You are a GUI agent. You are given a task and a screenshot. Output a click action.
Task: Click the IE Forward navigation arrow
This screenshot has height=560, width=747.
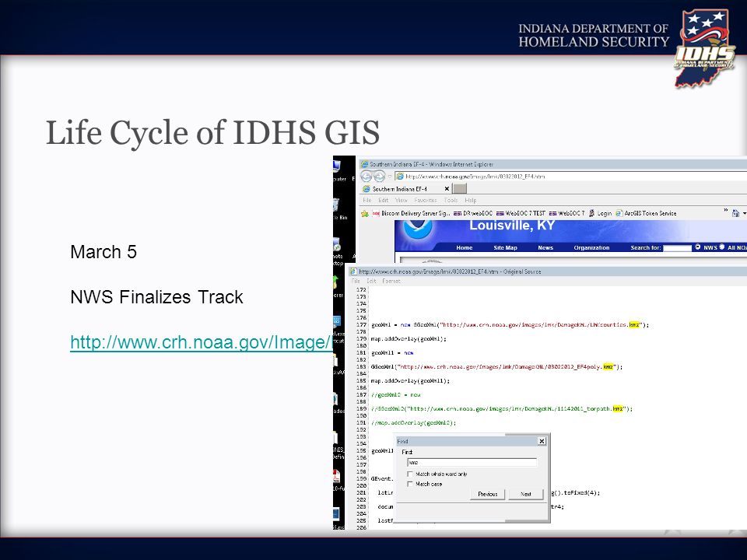tap(379, 177)
